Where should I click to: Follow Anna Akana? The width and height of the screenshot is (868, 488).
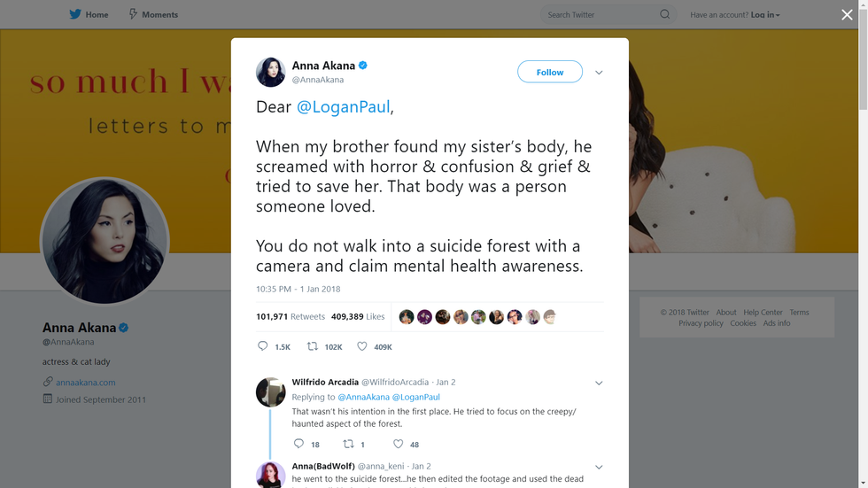tap(549, 72)
